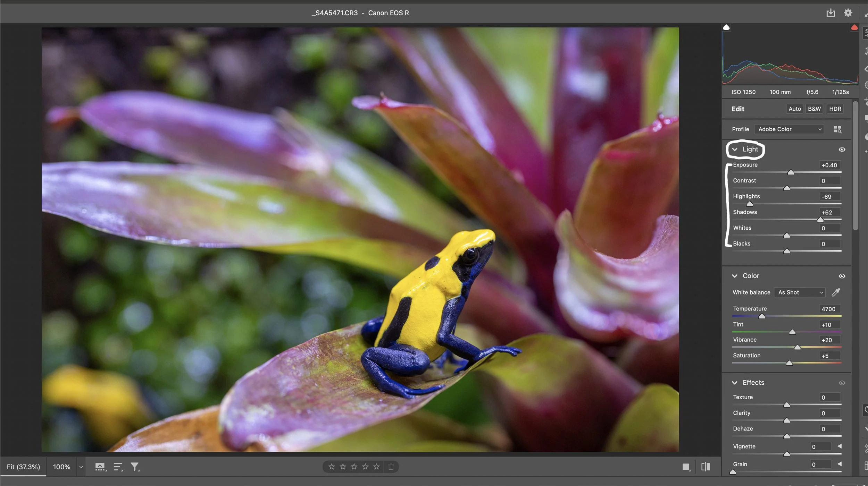The width and height of the screenshot is (868, 486).
Task: Click the B&W conversion button
Action: [814, 109]
